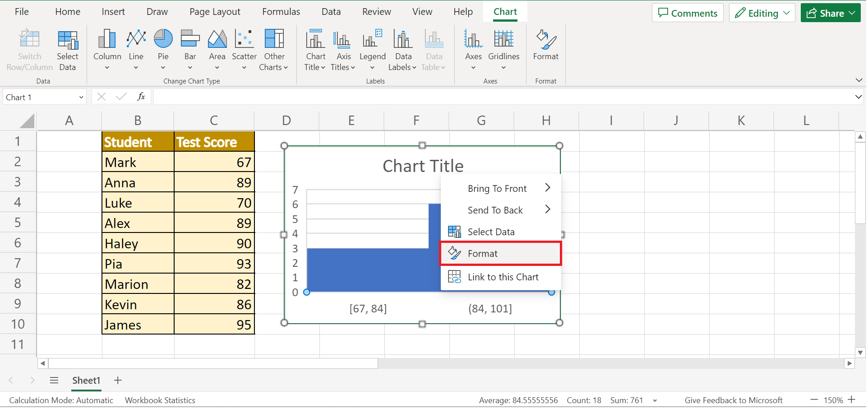Switch to the Page Layout tab
The width and height of the screenshot is (868, 409).
click(x=215, y=12)
